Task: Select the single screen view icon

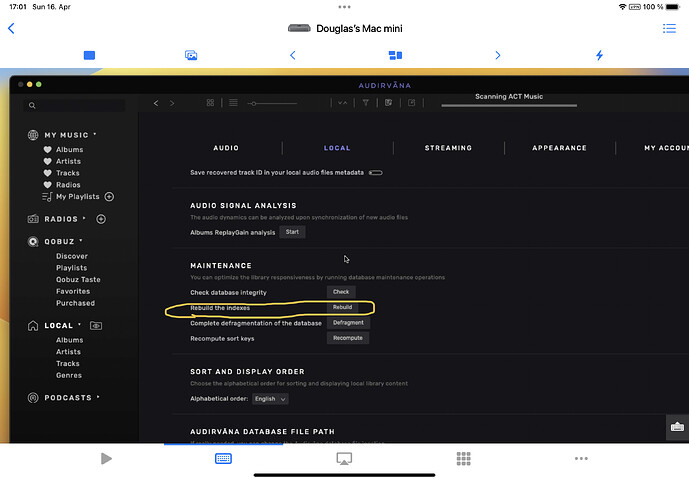Action: [89, 55]
